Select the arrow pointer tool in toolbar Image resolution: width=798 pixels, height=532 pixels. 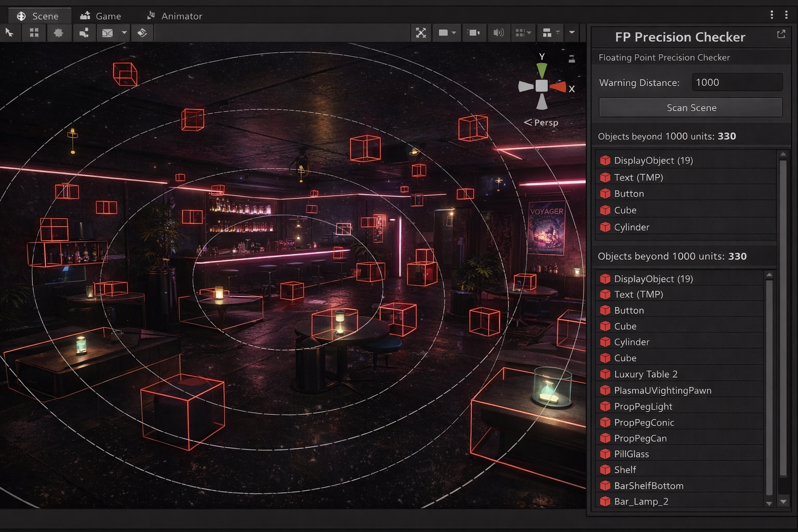pos(9,33)
